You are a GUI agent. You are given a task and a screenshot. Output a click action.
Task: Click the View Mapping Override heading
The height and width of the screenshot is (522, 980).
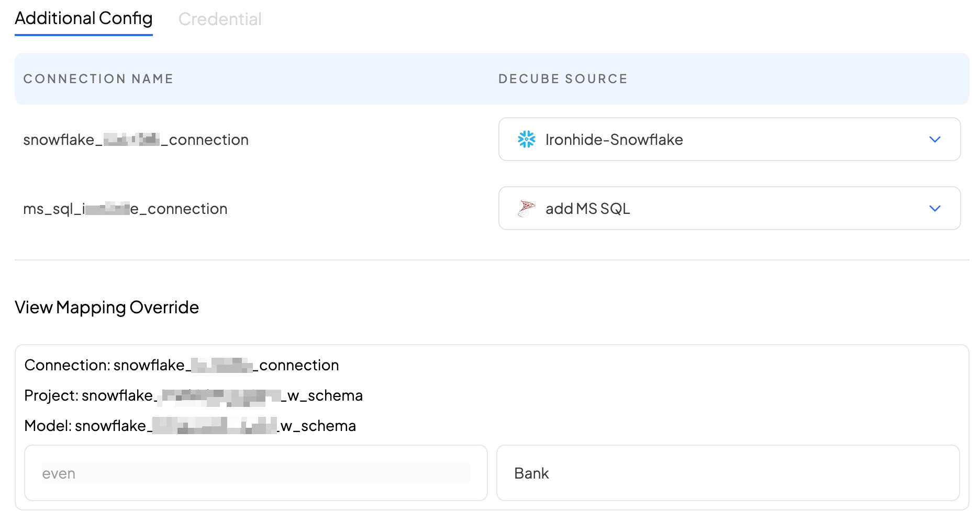tap(107, 307)
